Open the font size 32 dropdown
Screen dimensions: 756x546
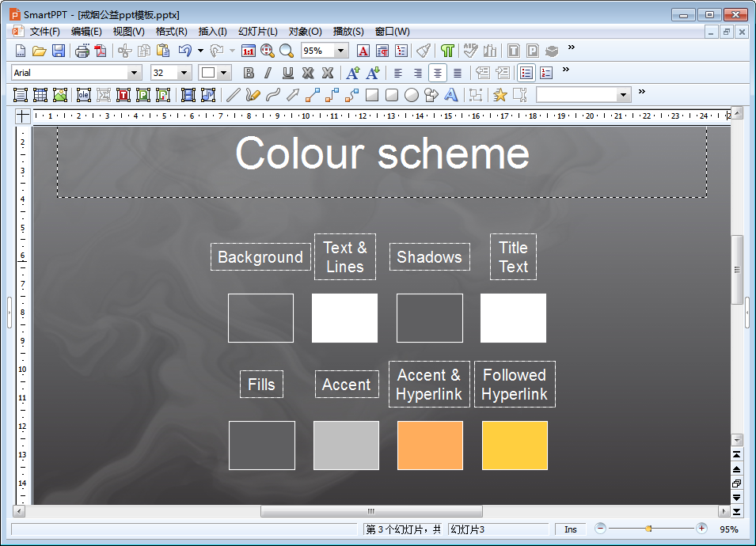click(184, 73)
